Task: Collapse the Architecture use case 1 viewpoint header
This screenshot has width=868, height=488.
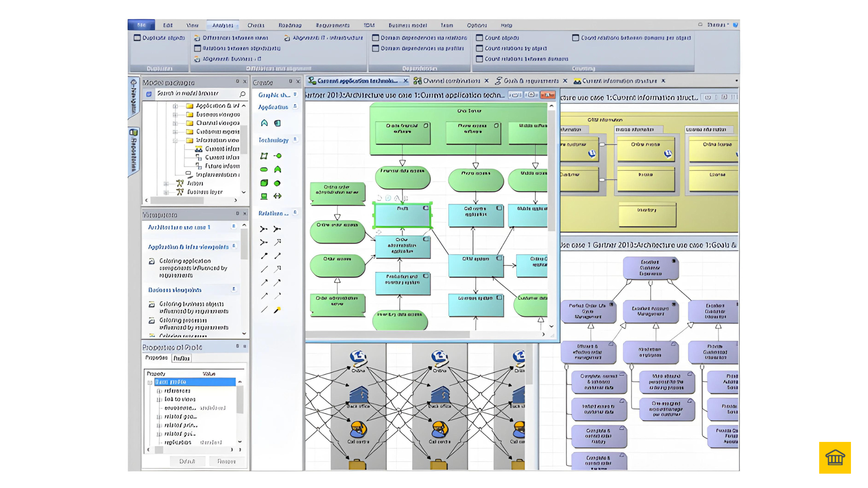Action: tap(234, 227)
